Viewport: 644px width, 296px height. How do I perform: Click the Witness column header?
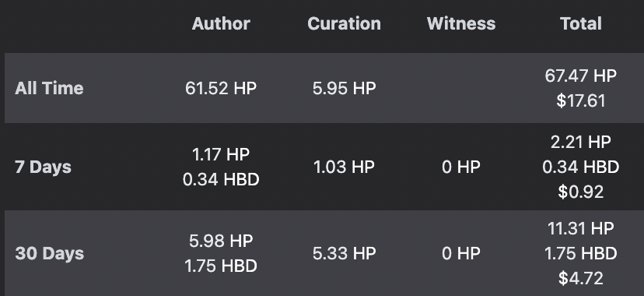(461, 23)
